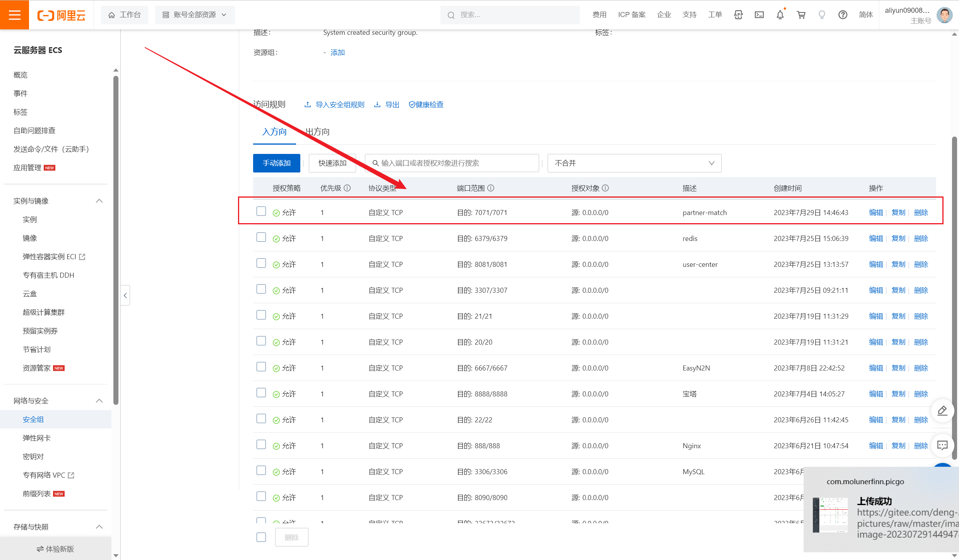Click the priority info icon

[x=347, y=188]
